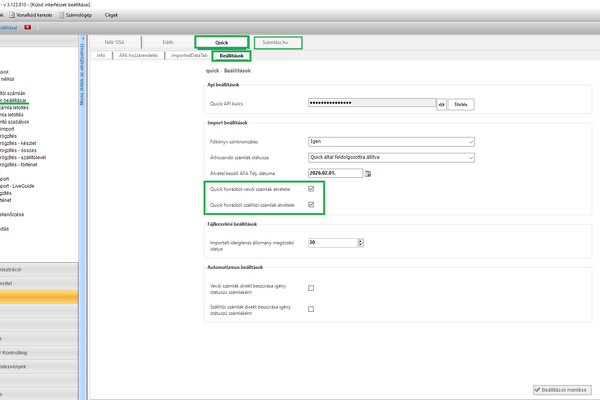This screenshot has height=400, width=600.
Task: Click the Átvétel kezdő ÁFA date field
Action: (335, 173)
